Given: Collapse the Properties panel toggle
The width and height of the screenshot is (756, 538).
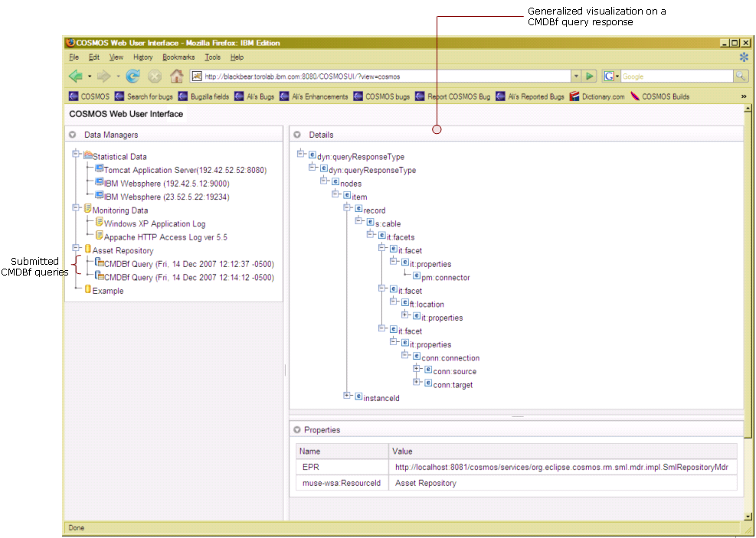Looking at the screenshot, I should 297,429.
